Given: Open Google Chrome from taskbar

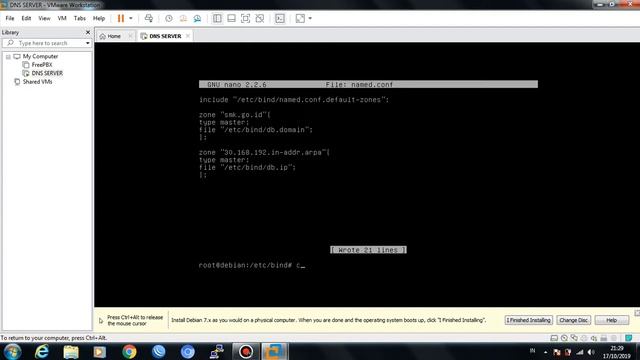Looking at the screenshot, I should (129, 351).
